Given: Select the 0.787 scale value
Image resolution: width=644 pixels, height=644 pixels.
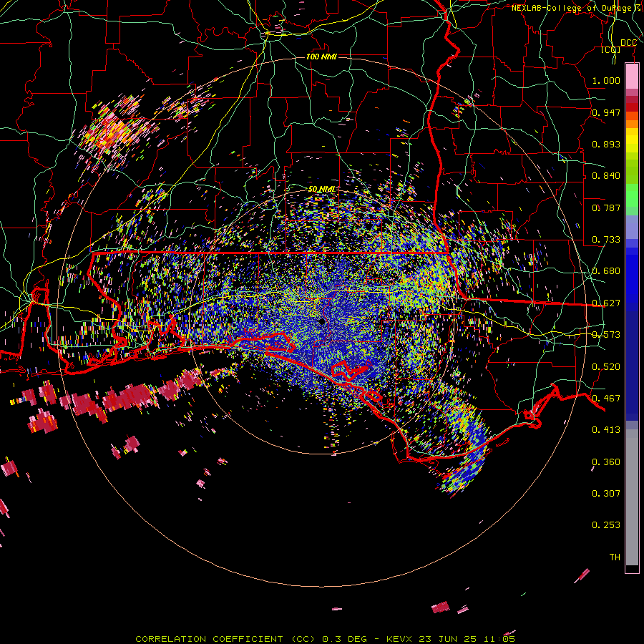Looking at the screenshot, I should (x=606, y=208).
